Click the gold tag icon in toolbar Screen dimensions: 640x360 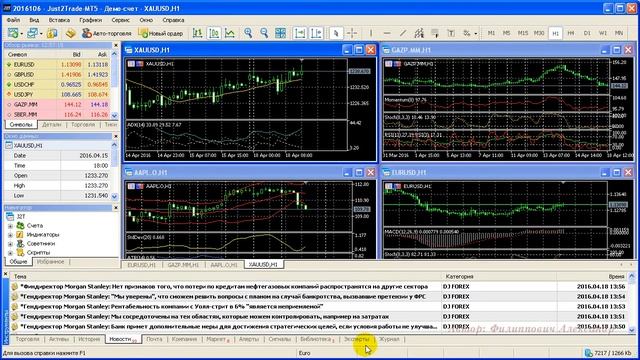click(x=70, y=33)
